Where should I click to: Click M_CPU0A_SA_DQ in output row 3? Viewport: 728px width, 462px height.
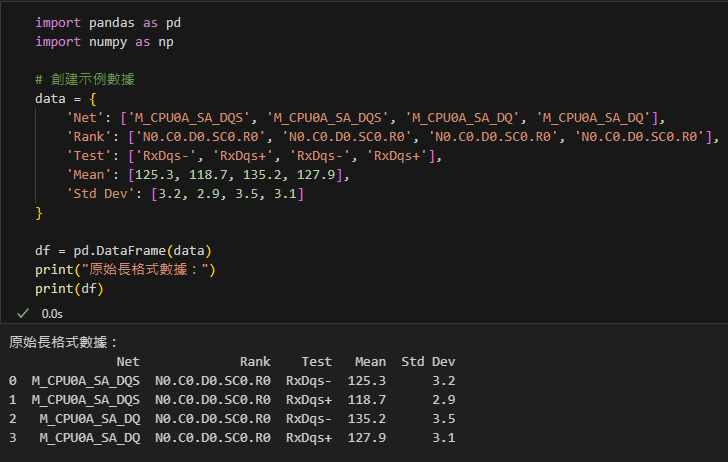(90, 438)
